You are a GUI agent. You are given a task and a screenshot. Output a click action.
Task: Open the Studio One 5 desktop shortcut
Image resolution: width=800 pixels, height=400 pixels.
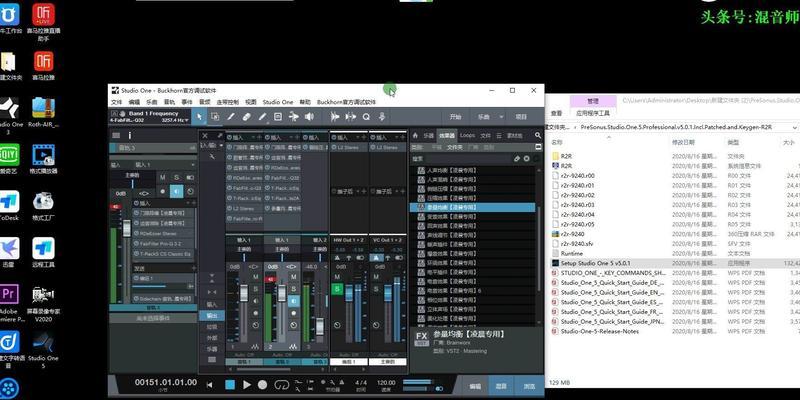43,349
